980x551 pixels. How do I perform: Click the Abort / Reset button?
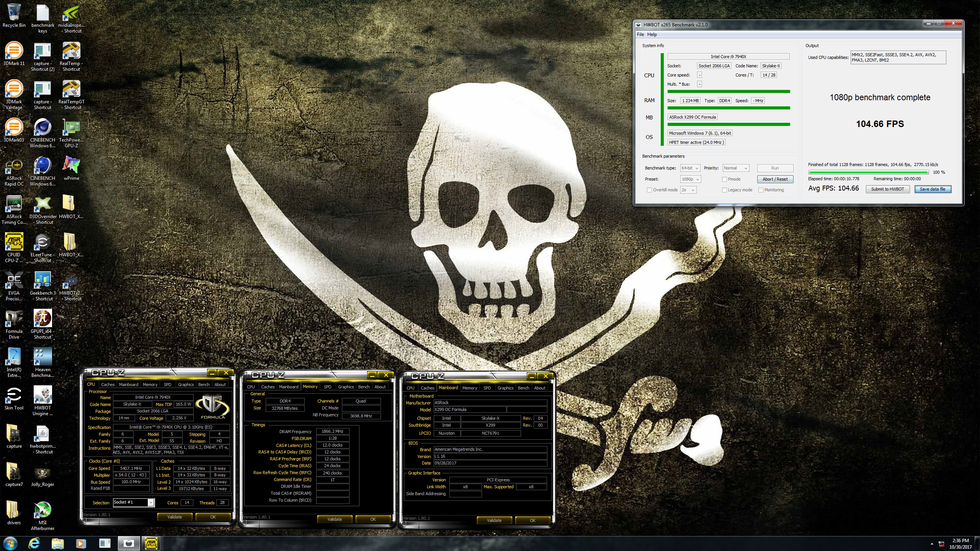[x=775, y=179]
